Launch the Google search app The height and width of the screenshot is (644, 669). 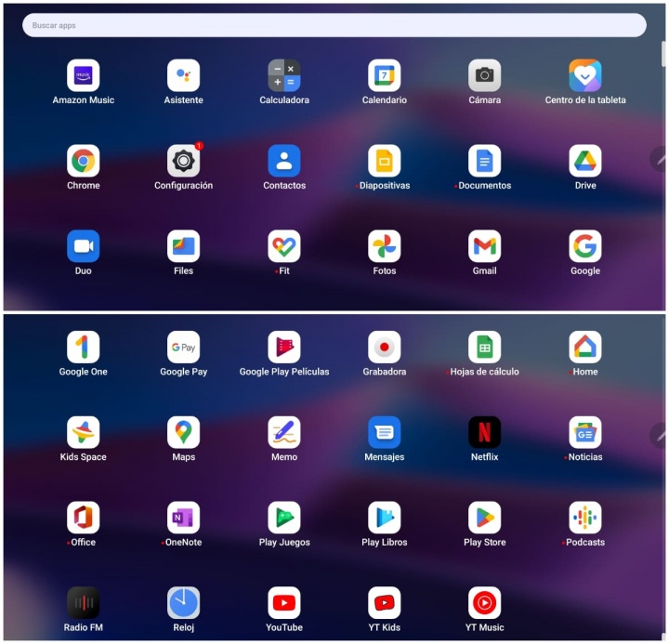coord(585,246)
